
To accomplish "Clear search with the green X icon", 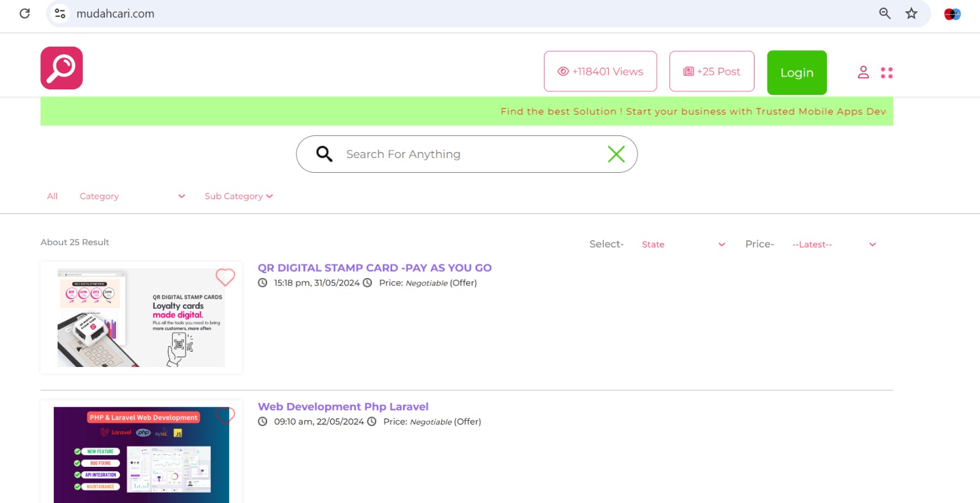I will coord(616,154).
